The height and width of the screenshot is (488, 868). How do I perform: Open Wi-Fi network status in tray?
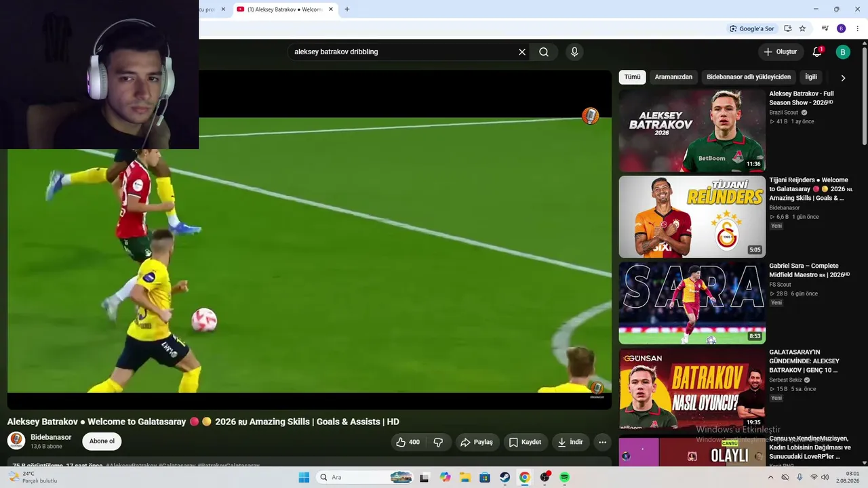(814, 477)
